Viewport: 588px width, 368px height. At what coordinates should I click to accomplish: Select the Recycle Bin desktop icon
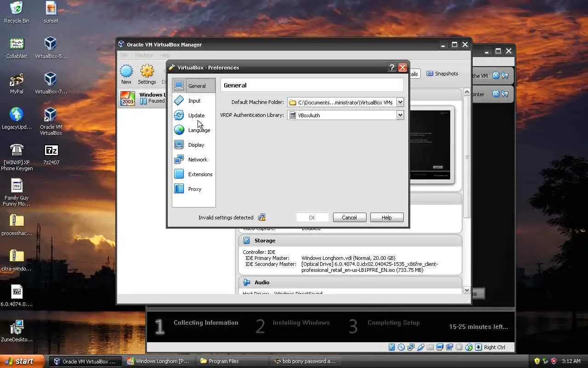coord(17,12)
